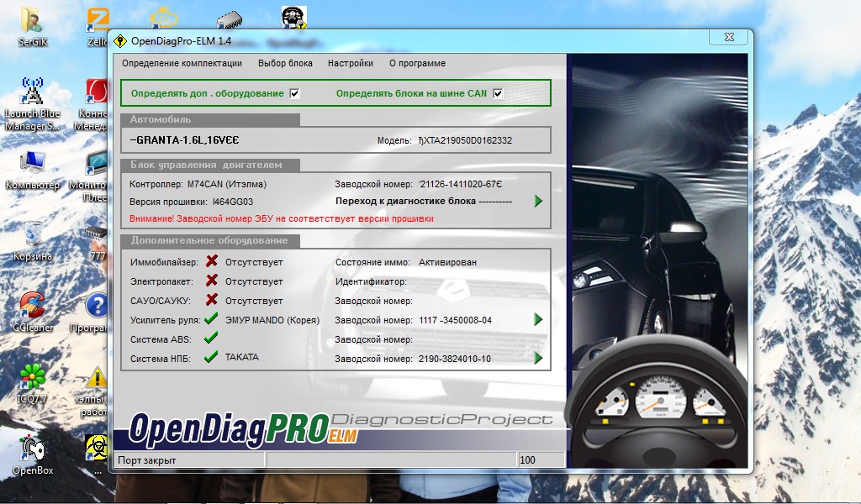The width and height of the screenshot is (861, 504).
Task: Click red cross next to Электропакет
Action: (x=211, y=281)
